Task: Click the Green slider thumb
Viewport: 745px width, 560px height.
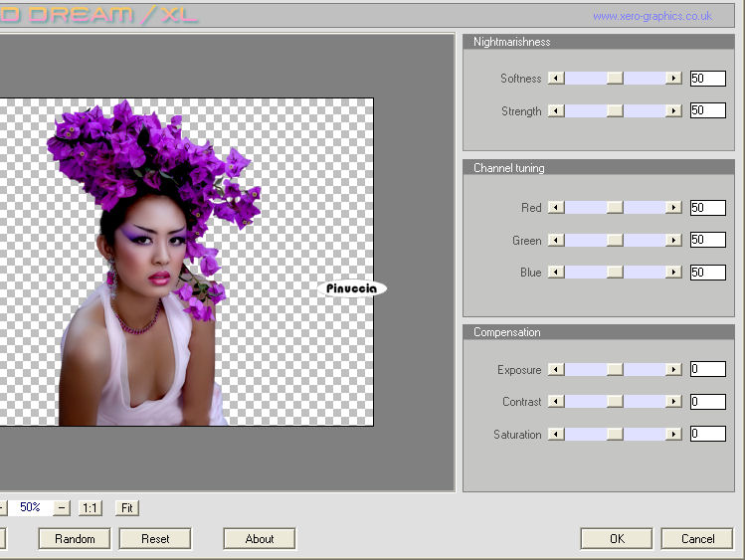Action: pos(615,240)
